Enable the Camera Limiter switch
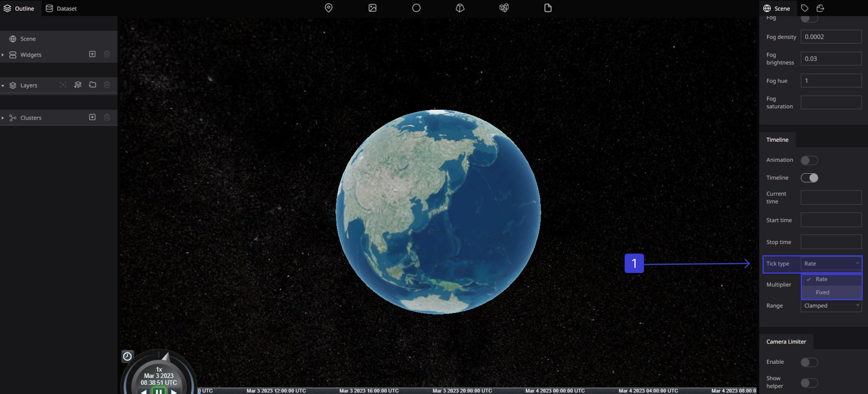The width and height of the screenshot is (868, 394). [x=809, y=362]
